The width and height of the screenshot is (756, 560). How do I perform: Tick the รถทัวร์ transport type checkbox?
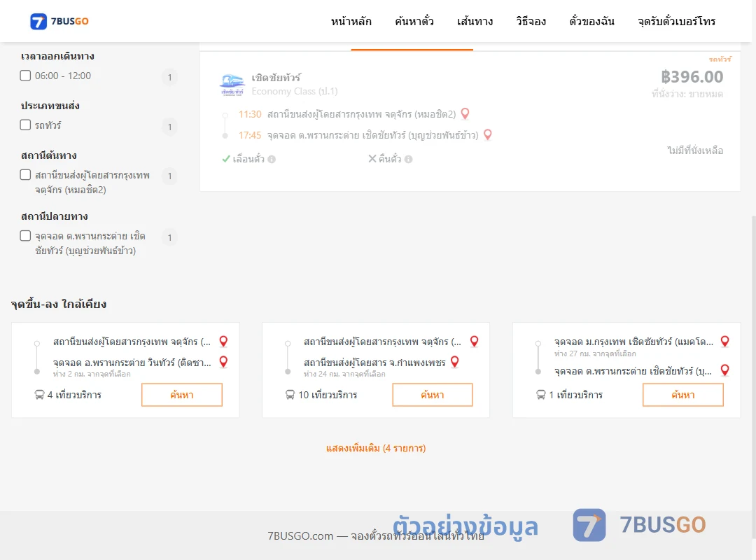click(x=26, y=125)
